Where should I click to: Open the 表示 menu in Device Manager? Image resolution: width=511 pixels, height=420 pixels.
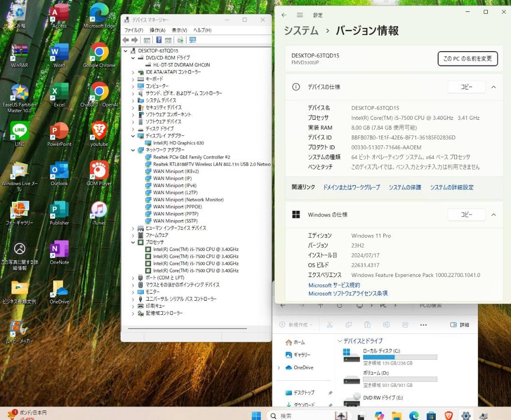coord(180,30)
